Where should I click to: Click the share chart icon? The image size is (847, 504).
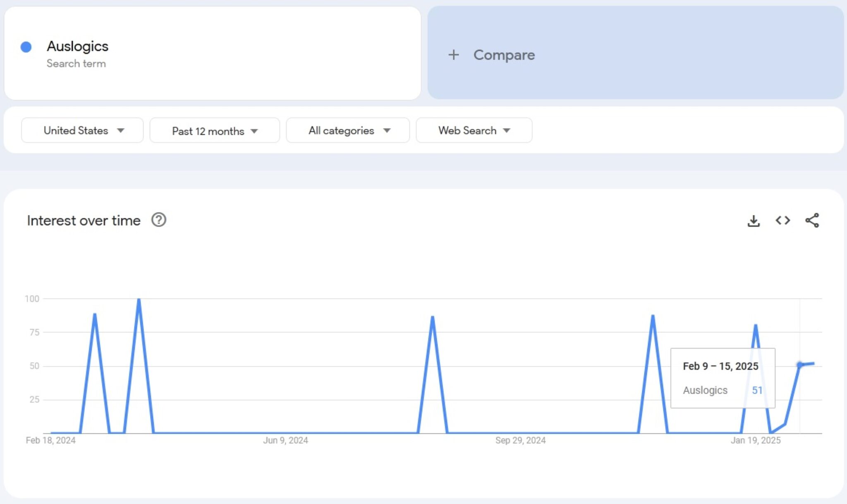812,220
